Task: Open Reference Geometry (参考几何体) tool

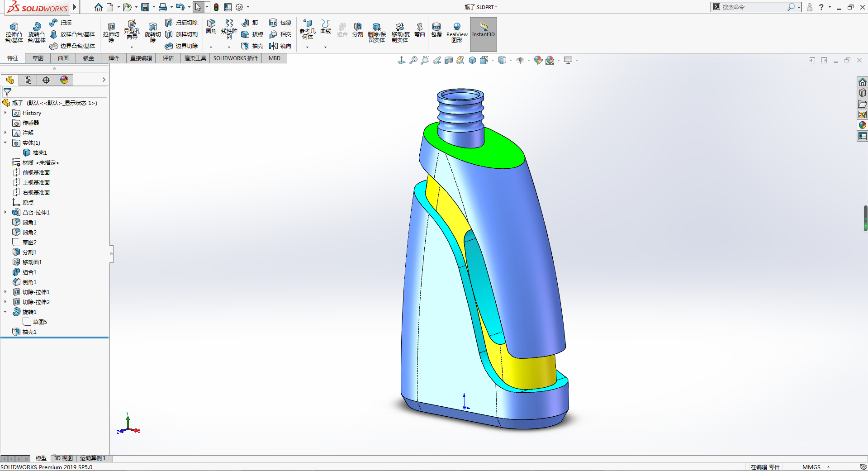Action: pos(308,29)
